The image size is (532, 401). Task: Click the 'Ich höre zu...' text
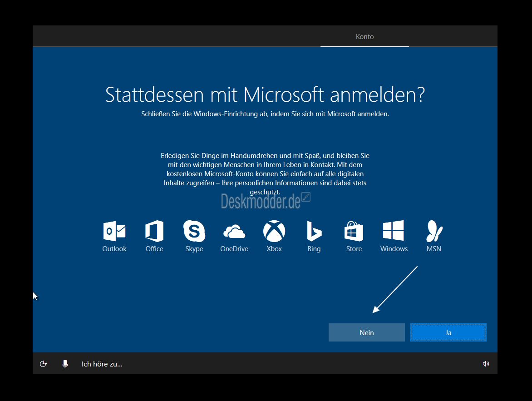pyautogui.click(x=102, y=364)
